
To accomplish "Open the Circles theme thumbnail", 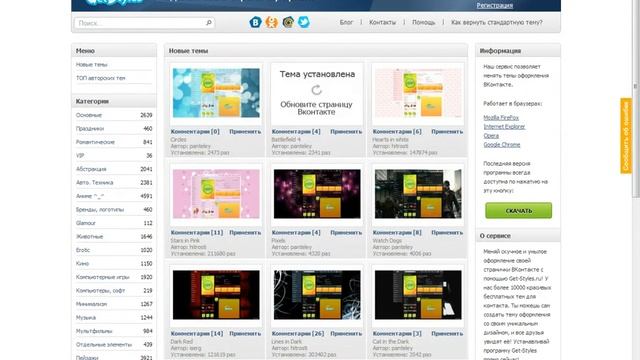I will coord(216,93).
